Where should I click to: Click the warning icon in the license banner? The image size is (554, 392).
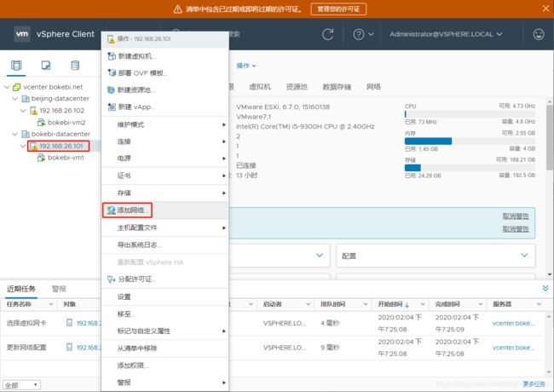(178, 9)
